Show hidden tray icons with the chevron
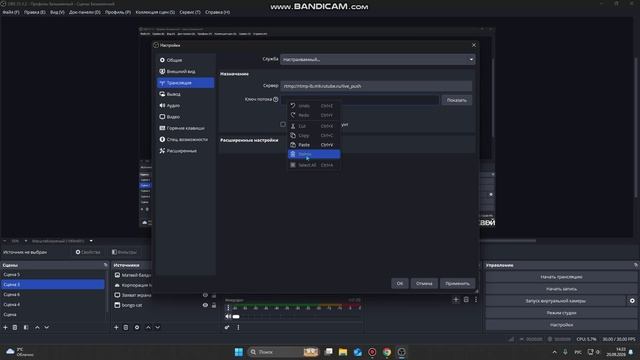Image resolution: width=640 pixels, height=360 pixels. point(554,352)
